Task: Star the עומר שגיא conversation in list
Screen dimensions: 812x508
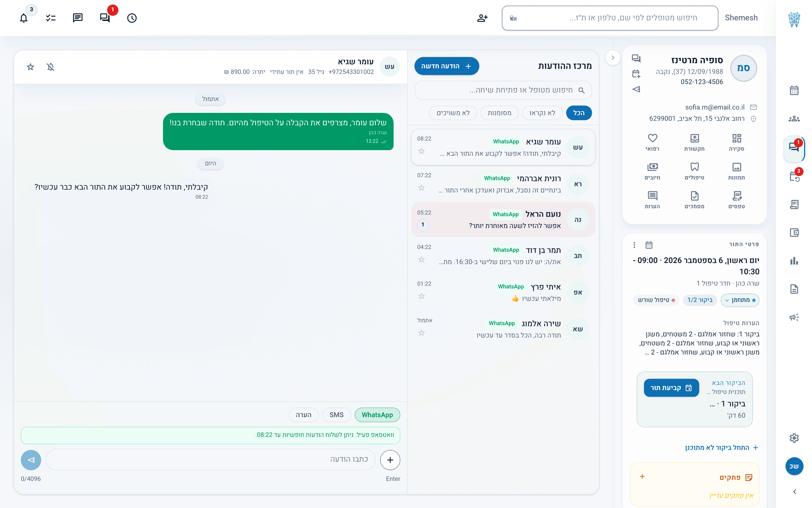Action: point(422,151)
